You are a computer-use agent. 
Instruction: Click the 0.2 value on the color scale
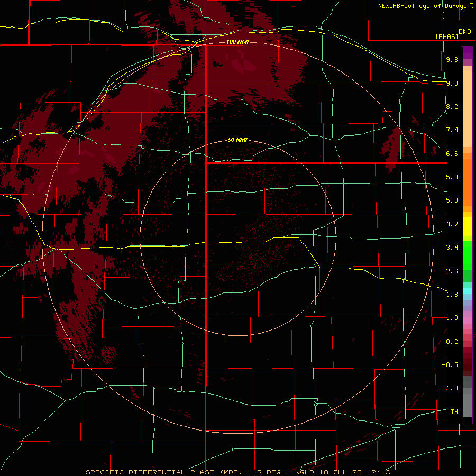pos(452,342)
